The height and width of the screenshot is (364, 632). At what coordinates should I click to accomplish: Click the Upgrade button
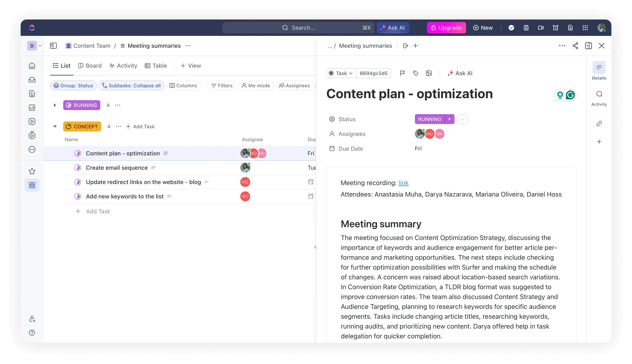[x=447, y=27]
